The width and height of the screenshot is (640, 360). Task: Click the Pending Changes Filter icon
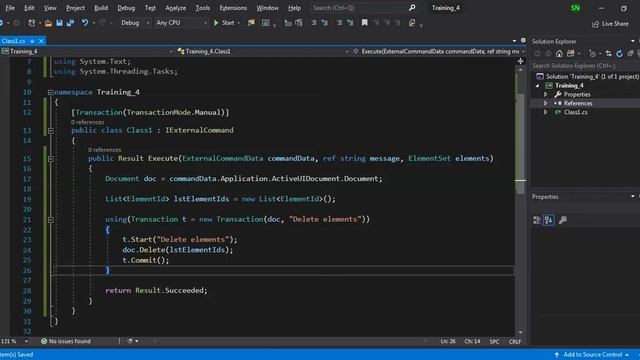pyautogui.click(x=592, y=53)
